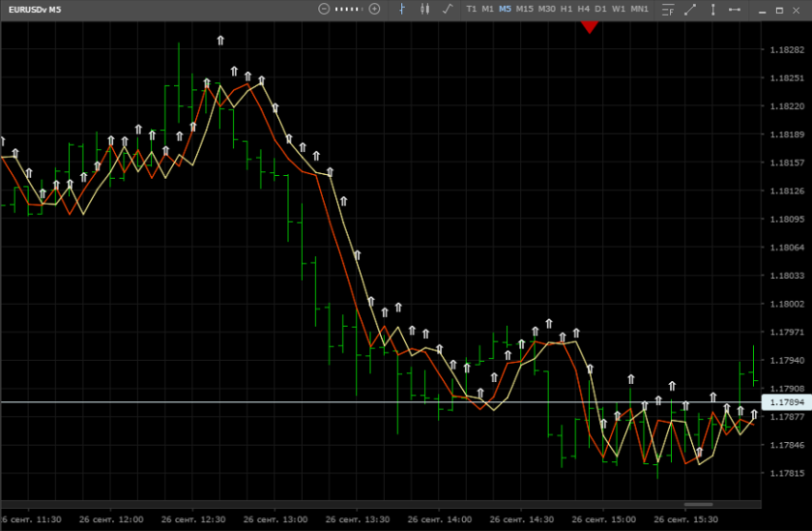Select D1 daily timeframe

coord(600,9)
